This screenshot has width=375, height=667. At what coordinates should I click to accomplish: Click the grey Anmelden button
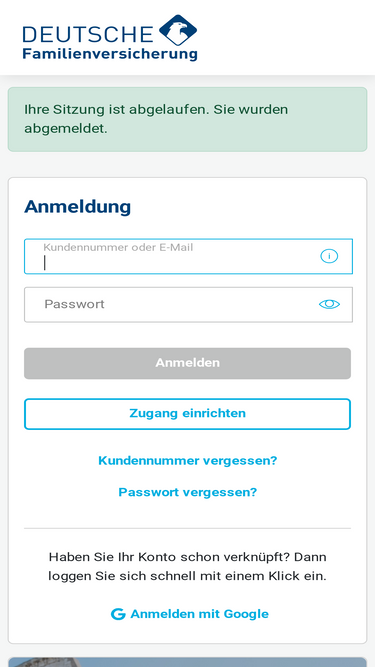[x=188, y=363]
